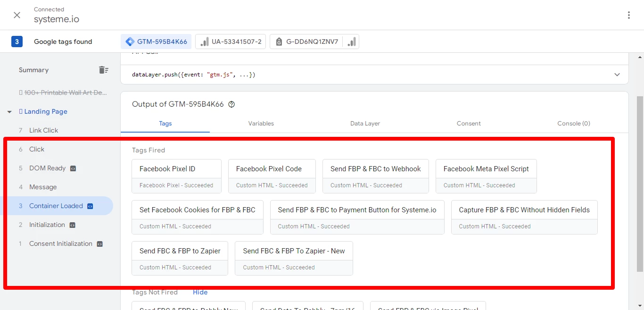Switch to the Variables tab
The height and width of the screenshot is (310, 644).
(x=261, y=123)
